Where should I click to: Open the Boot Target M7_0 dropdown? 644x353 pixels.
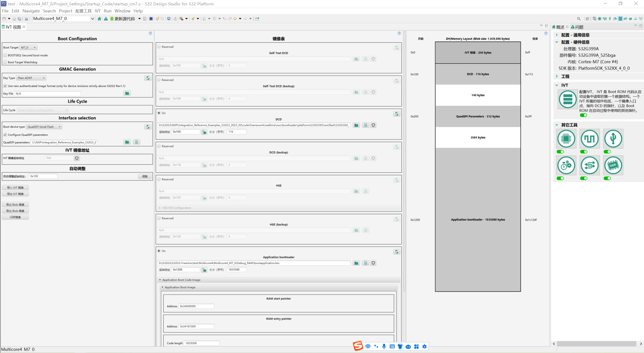click(x=29, y=47)
